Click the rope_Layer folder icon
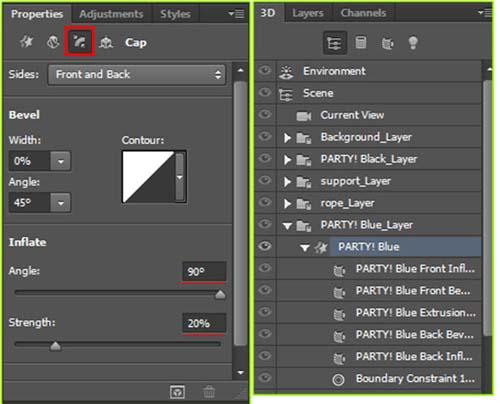The image size is (500, 404). tap(304, 204)
